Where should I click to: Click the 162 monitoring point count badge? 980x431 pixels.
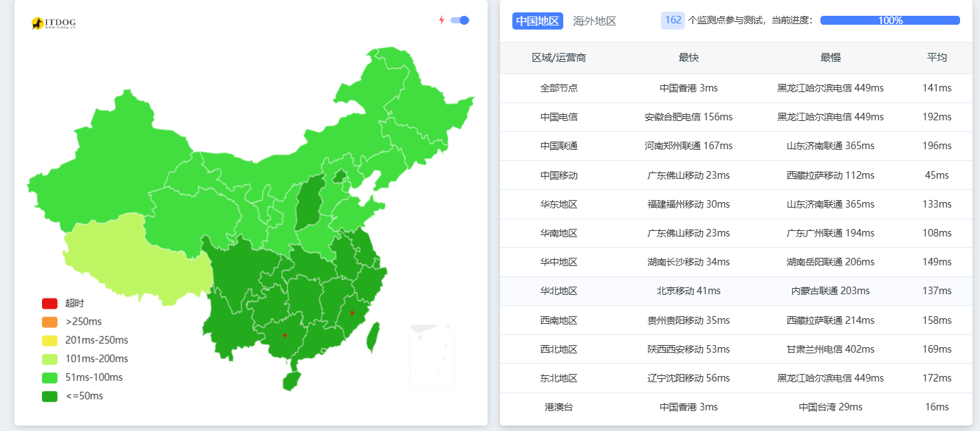673,20
